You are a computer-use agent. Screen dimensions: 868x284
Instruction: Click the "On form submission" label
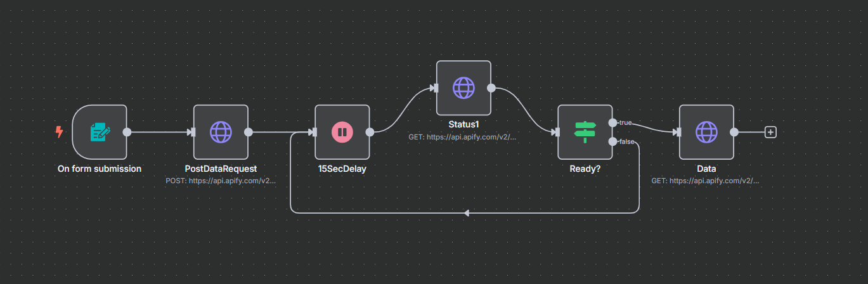(100, 169)
